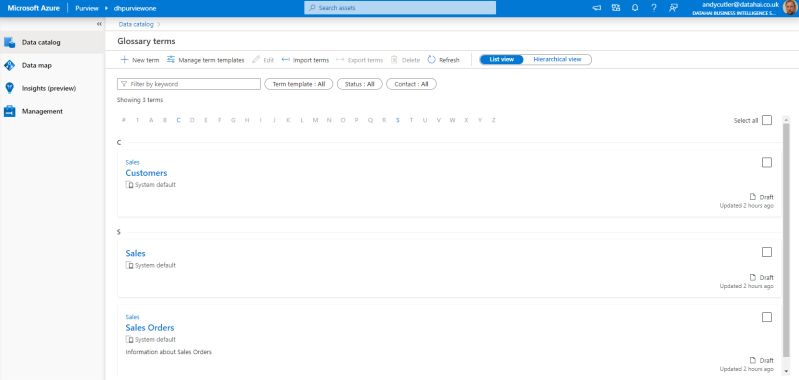Click 'Showing 3 terms' text

[x=140, y=100]
